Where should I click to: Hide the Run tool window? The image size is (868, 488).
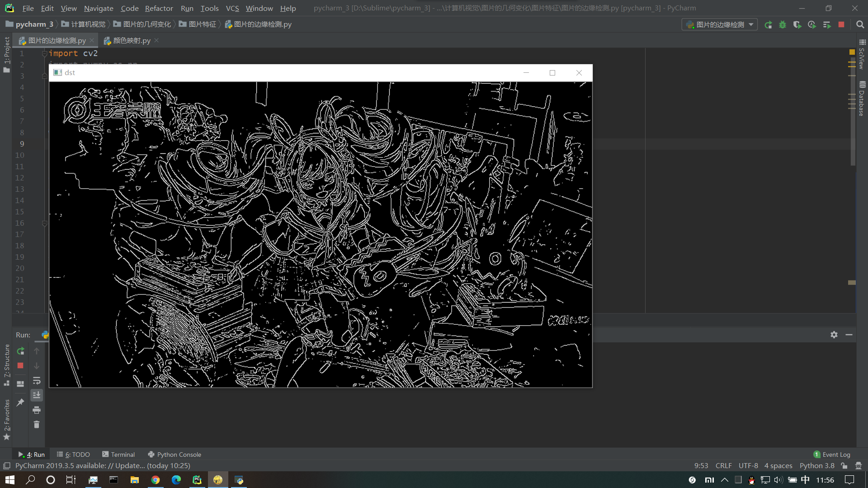pyautogui.click(x=849, y=335)
